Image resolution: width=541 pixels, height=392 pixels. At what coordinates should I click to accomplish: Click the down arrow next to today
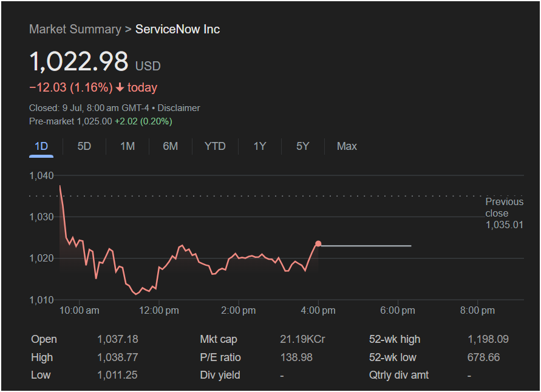pyautogui.click(x=120, y=87)
